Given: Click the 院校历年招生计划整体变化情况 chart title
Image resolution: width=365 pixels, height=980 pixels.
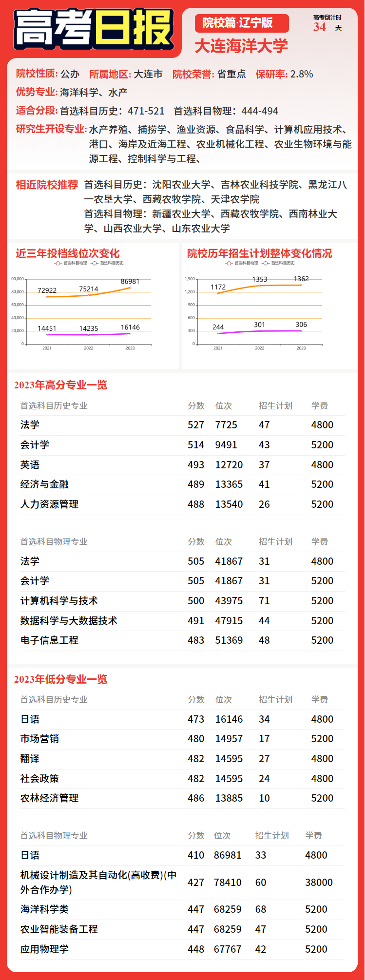Looking at the screenshot, I should tap(260, 253).
